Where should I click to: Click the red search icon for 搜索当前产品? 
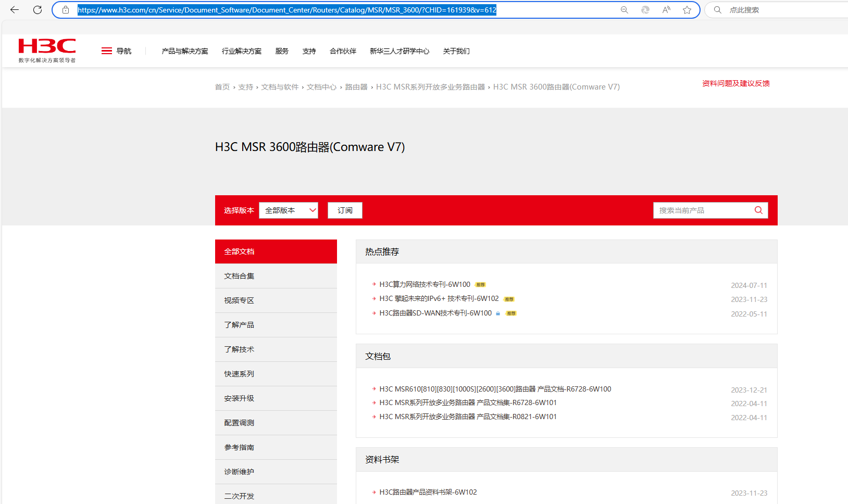(x=758, y=210)
